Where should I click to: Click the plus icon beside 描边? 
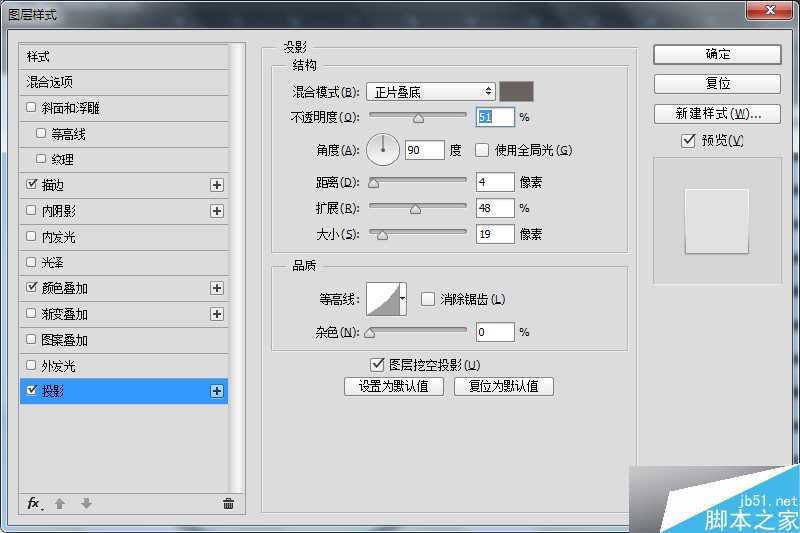tap(216, 185)
